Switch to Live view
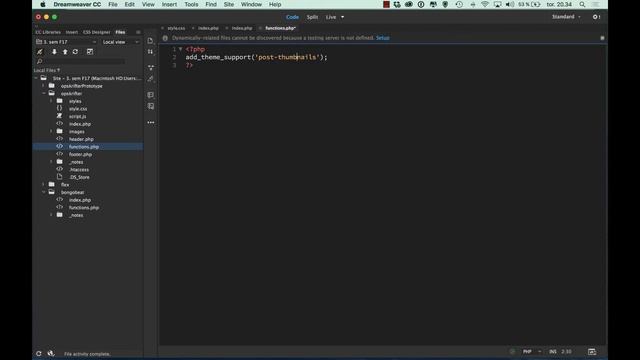This screenshot has width=640, height=360. tap(331, 17)
